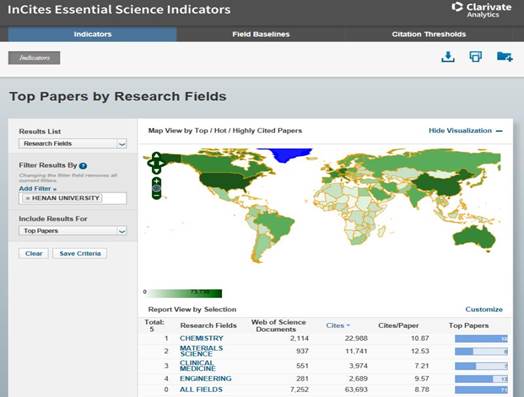Click the print/copy window icon
Image resolution: width=524 pixels, height=397 pixels.
point(476,56)
